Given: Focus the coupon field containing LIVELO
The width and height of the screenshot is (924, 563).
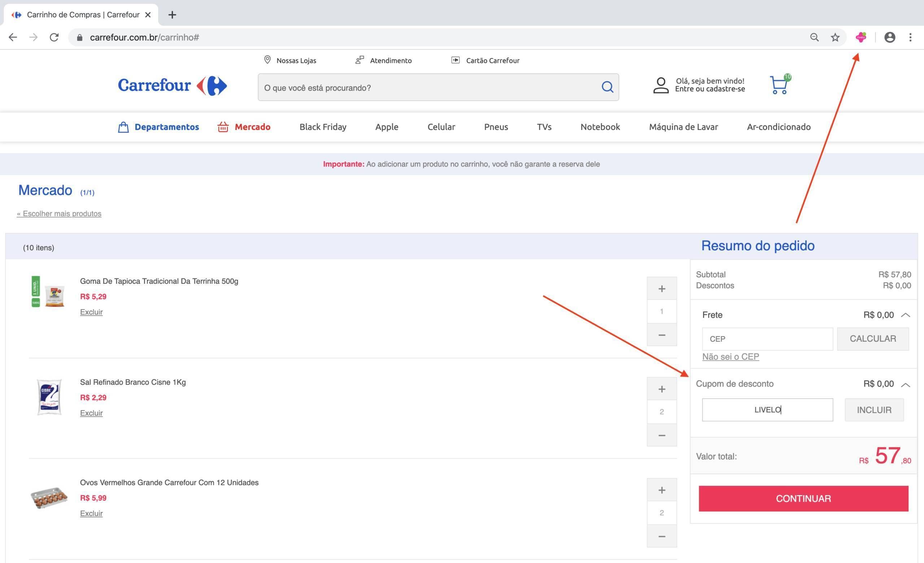Looking at the screenshot, I should click(x=767, y=410).
